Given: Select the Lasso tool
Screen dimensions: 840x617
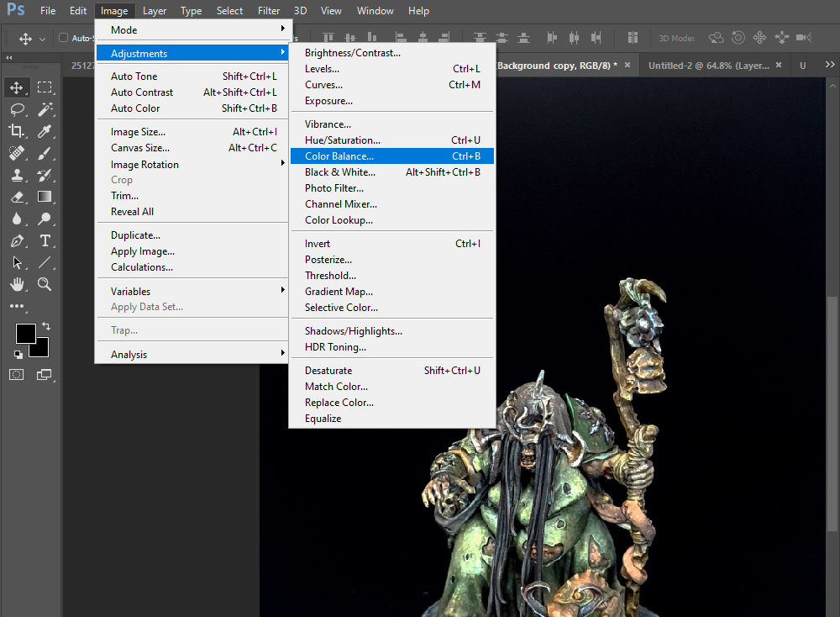Looking at the screenshot, I should (17, 109).
